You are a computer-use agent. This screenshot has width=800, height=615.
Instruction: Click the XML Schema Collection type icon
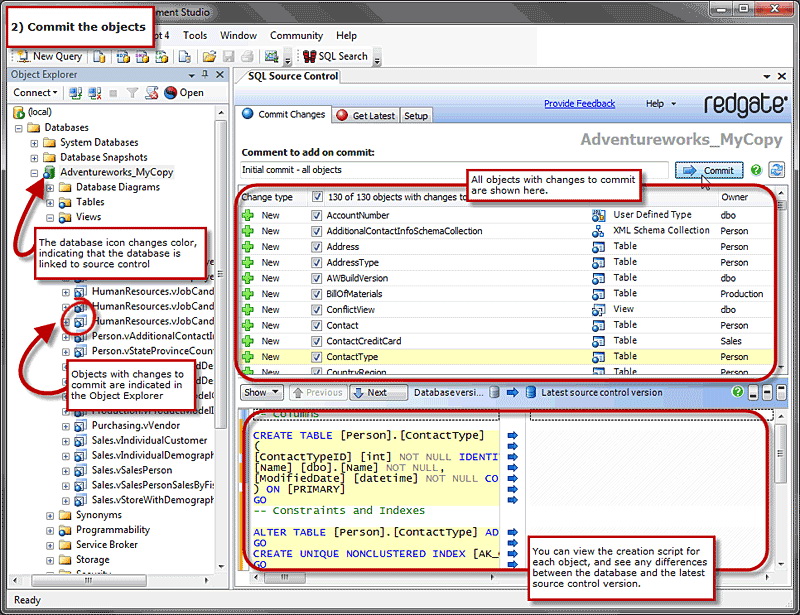[598, 231]
